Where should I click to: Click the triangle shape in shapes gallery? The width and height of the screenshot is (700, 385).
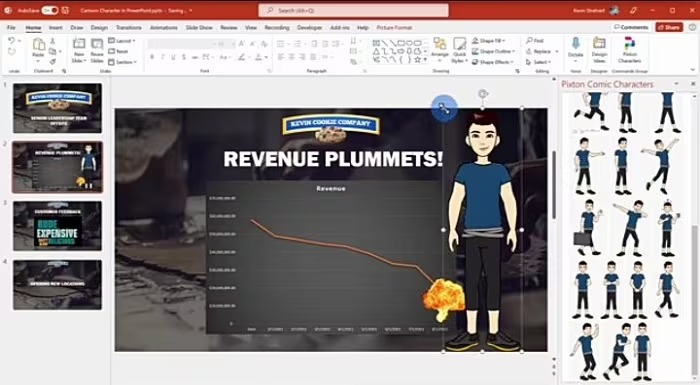tap(376, 51)
